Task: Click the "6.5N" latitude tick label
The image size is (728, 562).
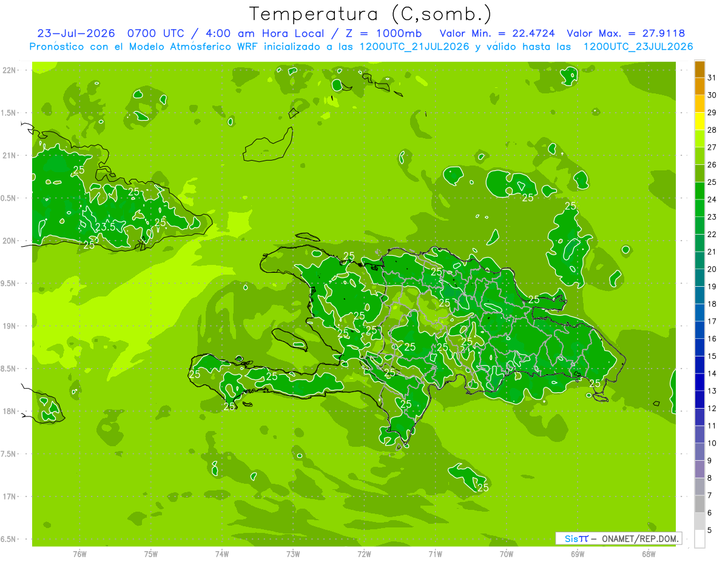Action: coord(8,539)
